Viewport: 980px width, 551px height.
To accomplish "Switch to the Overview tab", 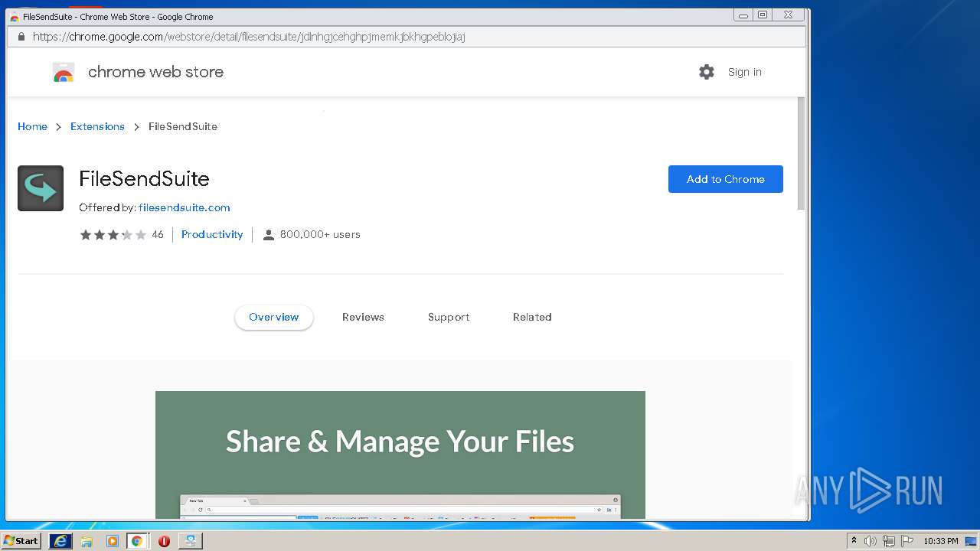I will [x=274, y=317].
